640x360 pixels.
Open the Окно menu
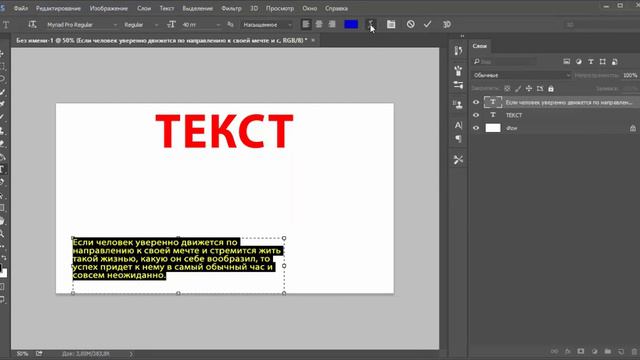309,8
